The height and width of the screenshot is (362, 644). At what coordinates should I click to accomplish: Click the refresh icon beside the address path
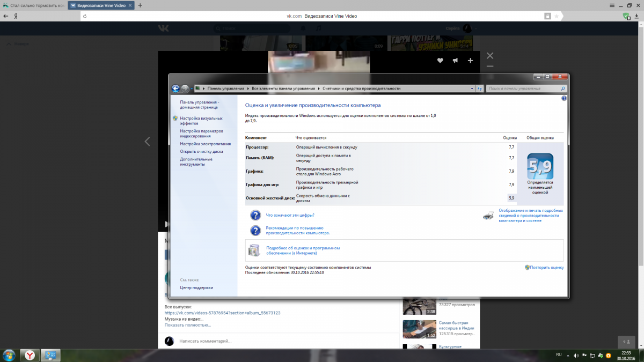[479, 88]
